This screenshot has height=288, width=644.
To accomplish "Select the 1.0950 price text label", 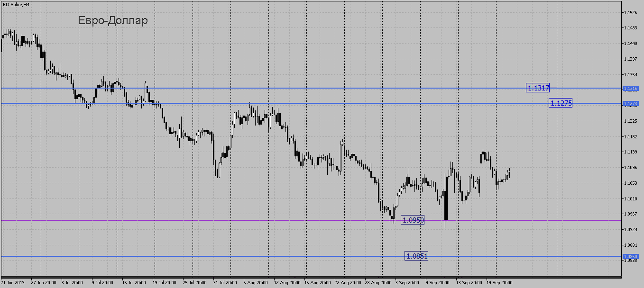I will tap(412, 220).
